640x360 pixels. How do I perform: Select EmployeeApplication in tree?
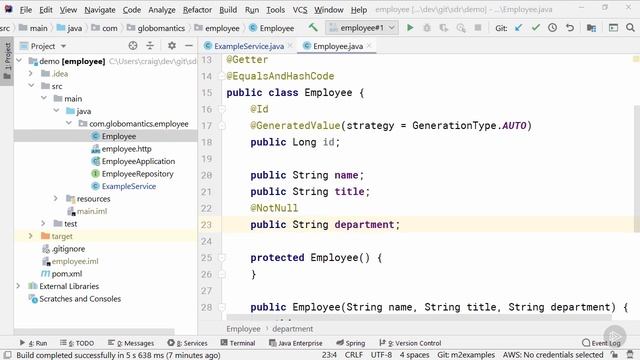coord(138,161)
